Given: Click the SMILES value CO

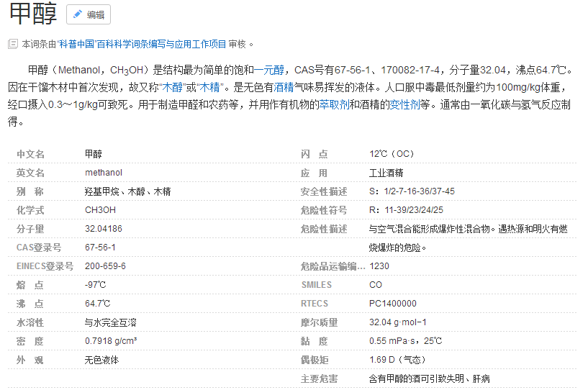Looking at the screenshot, I should [376, 285].
